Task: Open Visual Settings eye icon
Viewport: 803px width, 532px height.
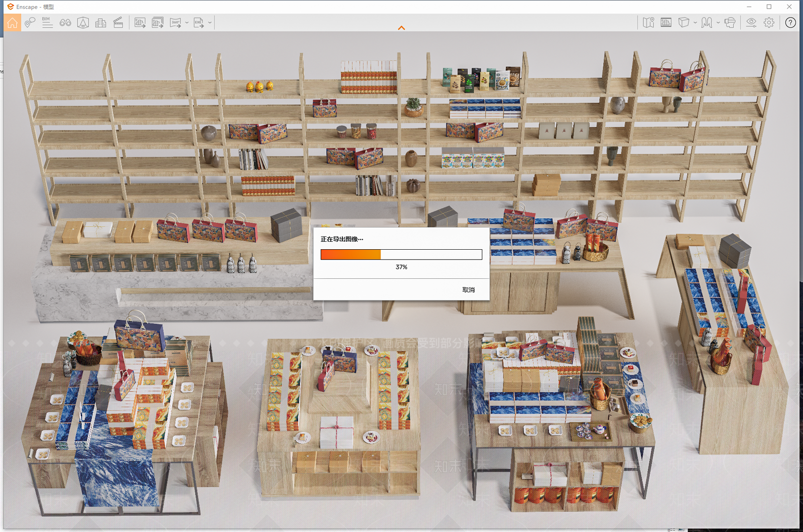Action: click(751, 23)
